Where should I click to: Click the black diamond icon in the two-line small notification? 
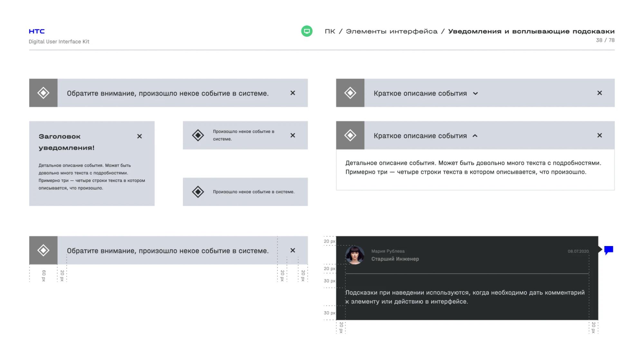pyautogui.click(x=198, y=135)
